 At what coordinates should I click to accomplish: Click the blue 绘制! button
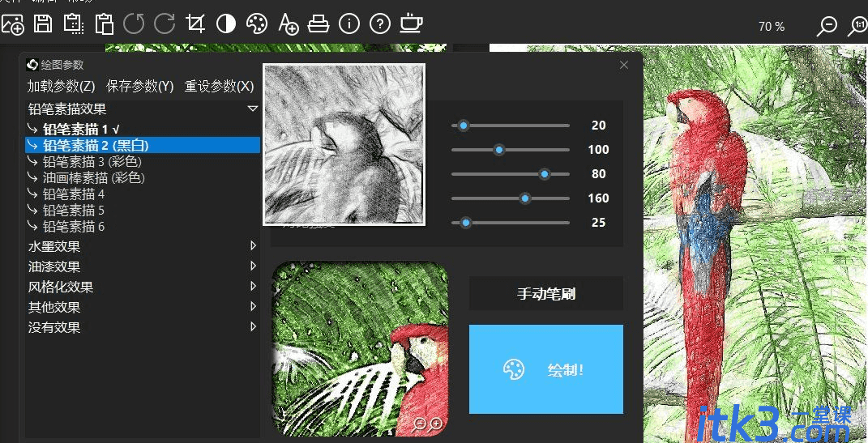(545, 368)
